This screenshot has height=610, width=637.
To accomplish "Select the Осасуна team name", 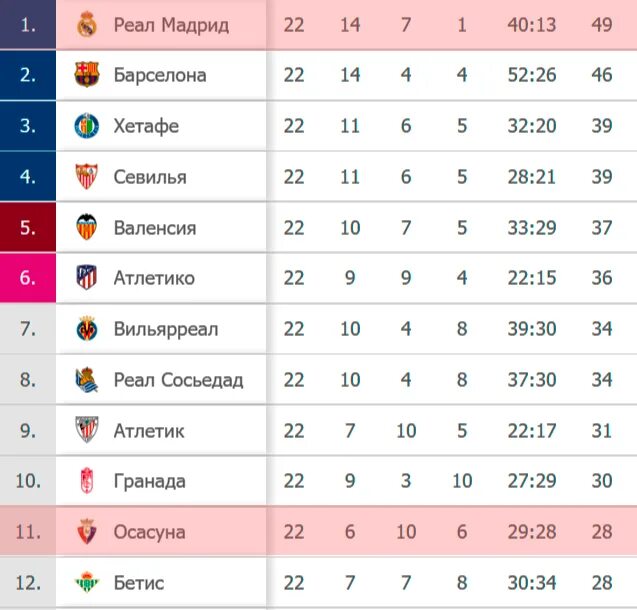I will 149,532.
